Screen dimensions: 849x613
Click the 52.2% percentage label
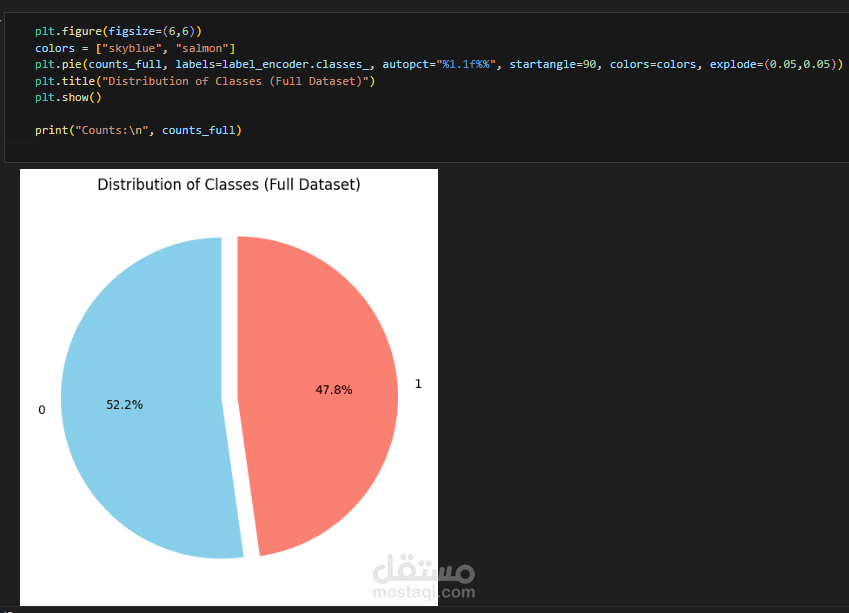[x=124, y=405]
